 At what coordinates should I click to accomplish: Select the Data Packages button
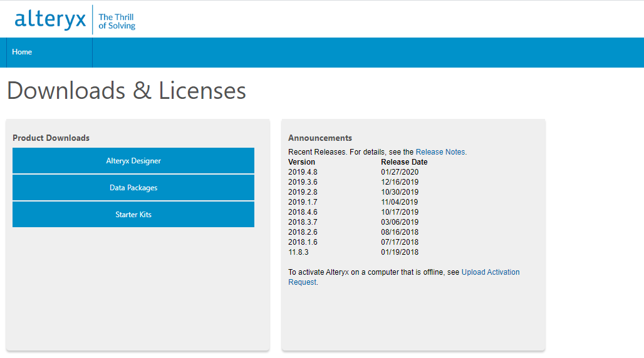(133, 188)
